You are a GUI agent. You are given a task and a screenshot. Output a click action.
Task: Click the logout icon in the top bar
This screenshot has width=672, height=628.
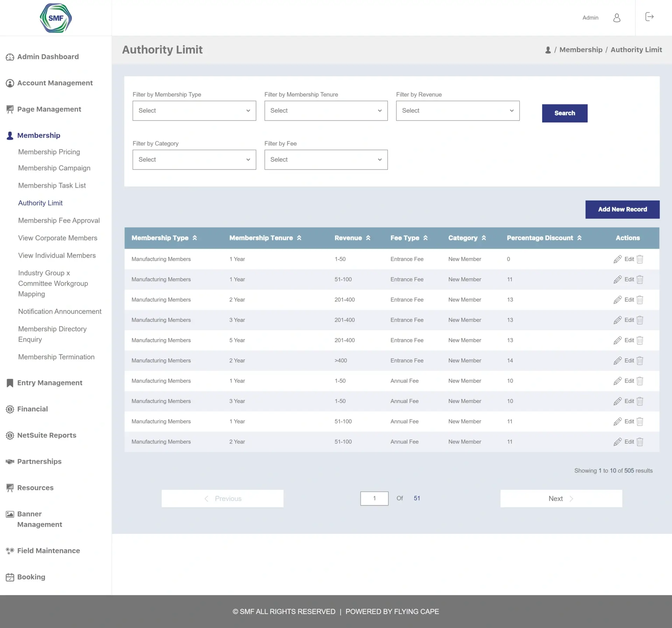[649, 17]
